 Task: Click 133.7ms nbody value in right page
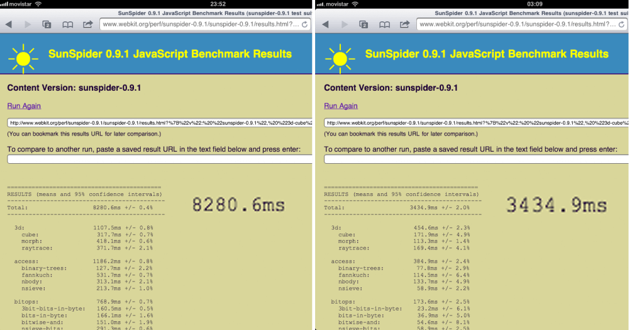426,282
